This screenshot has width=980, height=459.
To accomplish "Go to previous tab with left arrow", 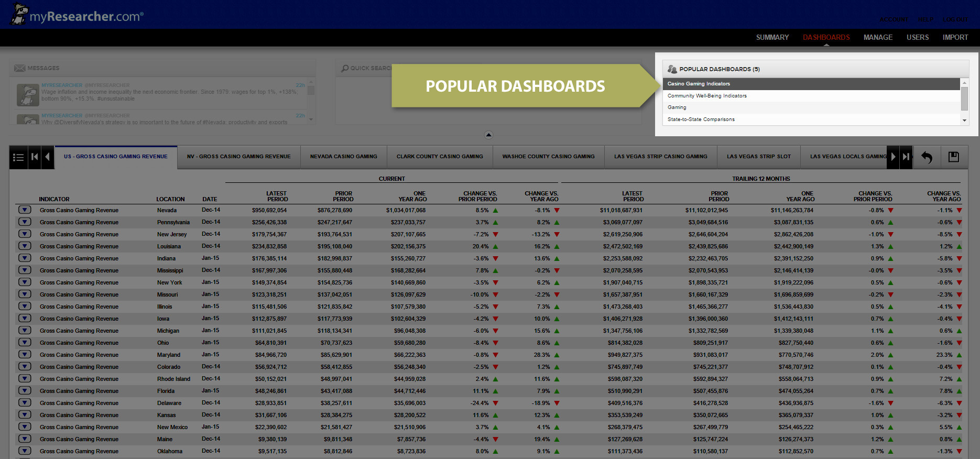I will 48,157.
